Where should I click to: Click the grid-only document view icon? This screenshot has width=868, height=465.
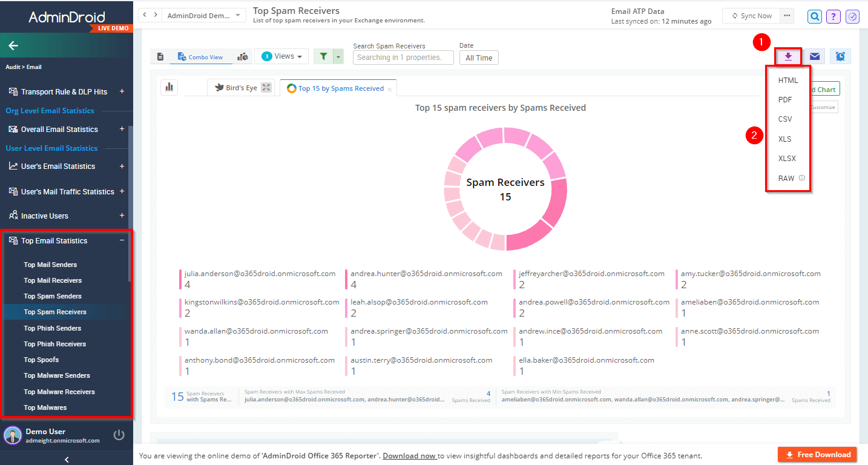(x=160, y=56)
